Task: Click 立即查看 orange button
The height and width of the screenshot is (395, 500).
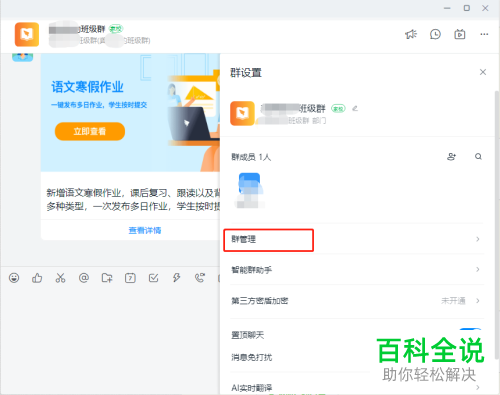Action: pyautogui.click(x=90, y=131)
